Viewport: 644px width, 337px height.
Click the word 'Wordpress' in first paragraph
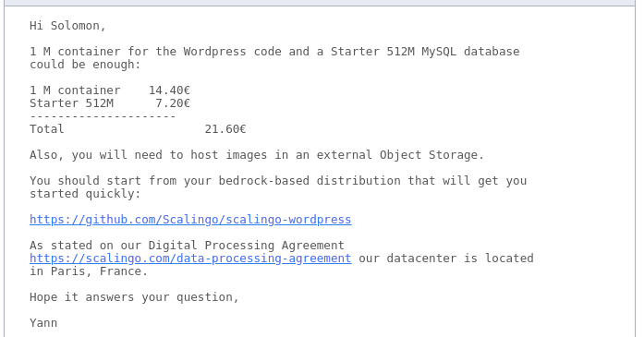pyautogui.click(x=214, y=52)
